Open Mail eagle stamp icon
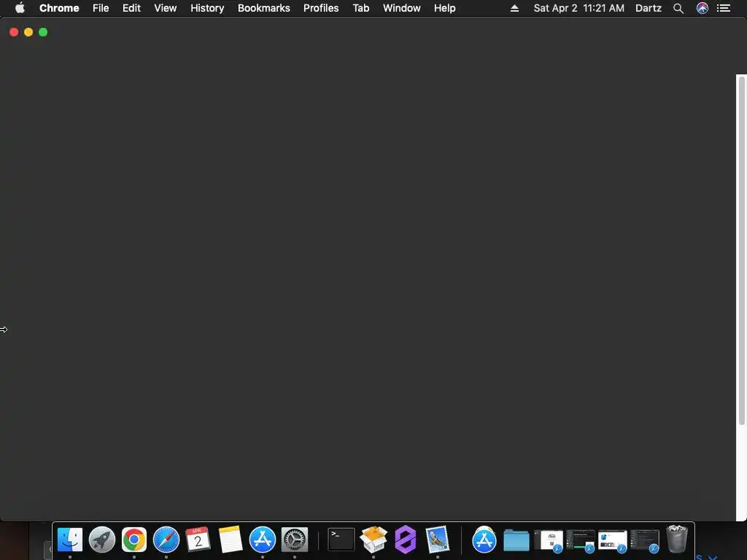Image resolution: width=747 pixels, height=560 pixels. [x=438, y=540]
